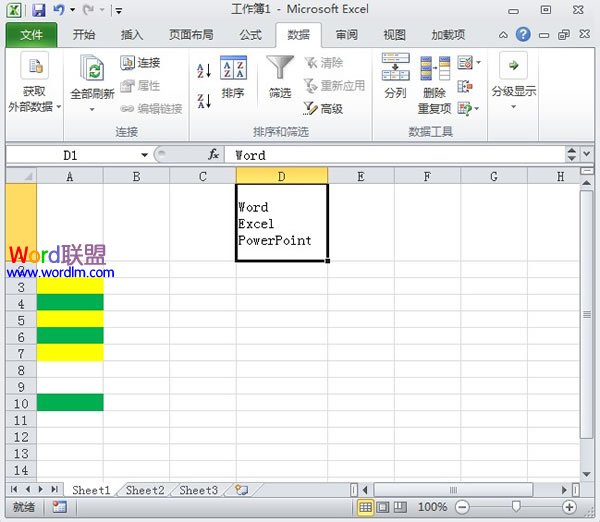Image resolution: width=600 pixels, height=522 pixels.
Task: Switch to View (视图) tab
Action: point(395,35)
